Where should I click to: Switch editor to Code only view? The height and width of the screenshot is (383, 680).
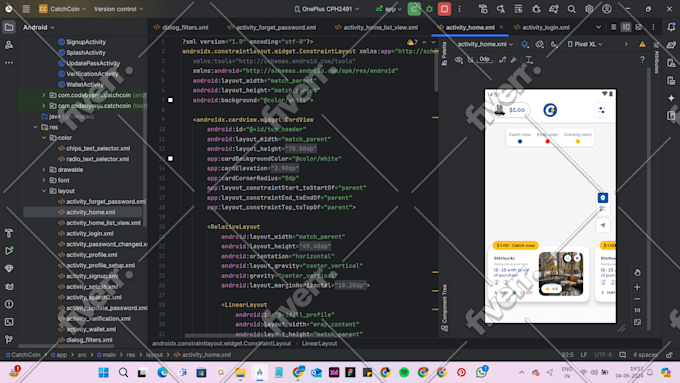[613, 27]
